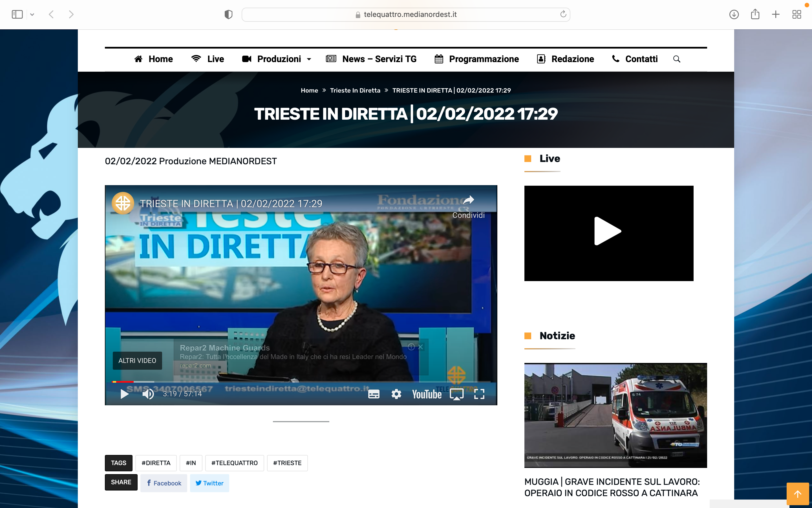
Task: Open the MUGGIA grave incidente article
Action: [x=612, y=487]
